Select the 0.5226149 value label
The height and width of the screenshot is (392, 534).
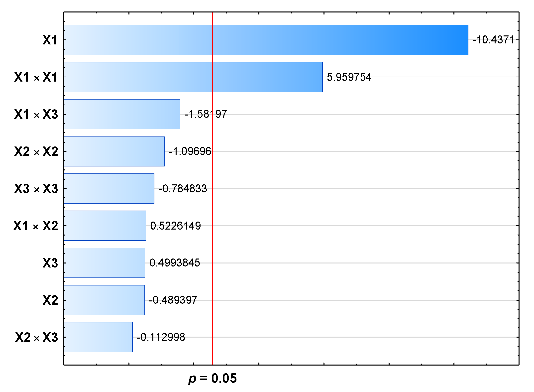pos(175,226)
